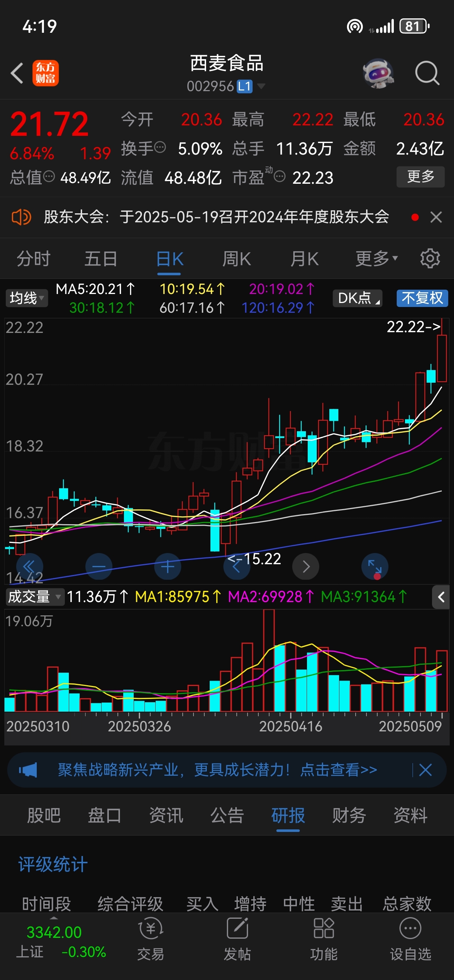Open the 资料 tab
The image size is (454, 980).
pos(410,815)
